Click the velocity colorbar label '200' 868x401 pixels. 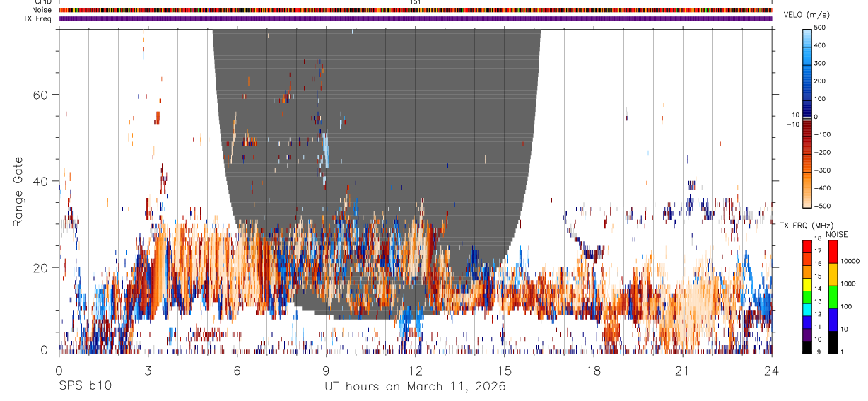[821, 81]
